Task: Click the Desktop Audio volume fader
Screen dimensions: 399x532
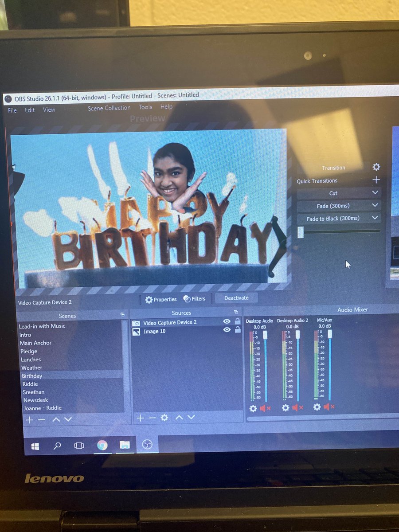Action: tap(265, 335)
